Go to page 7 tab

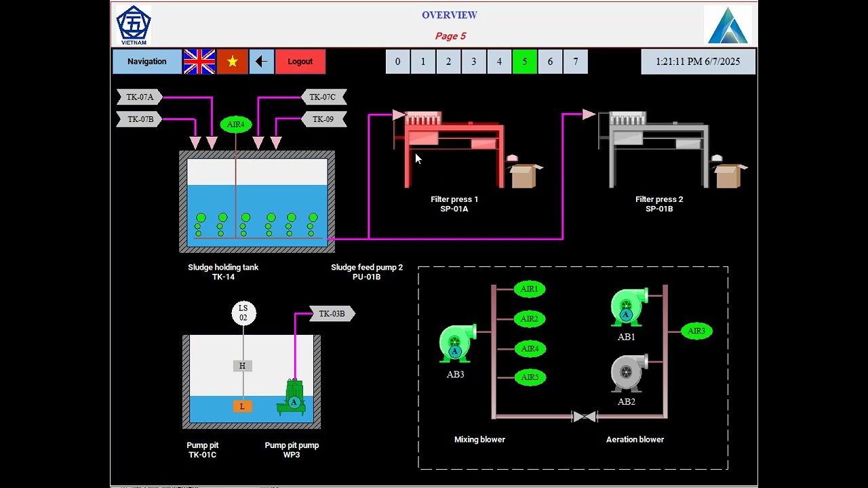click(x=576, y=62)
